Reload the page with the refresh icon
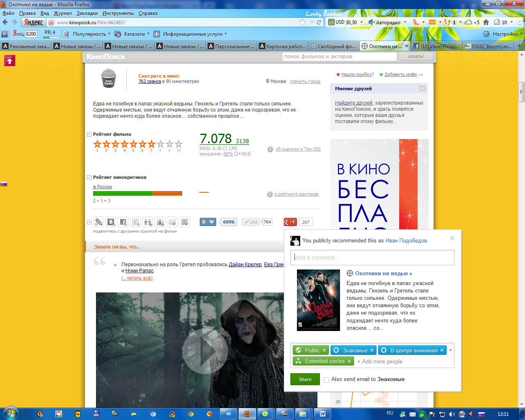Screen dimensions: 525x420 pos(319,22)
